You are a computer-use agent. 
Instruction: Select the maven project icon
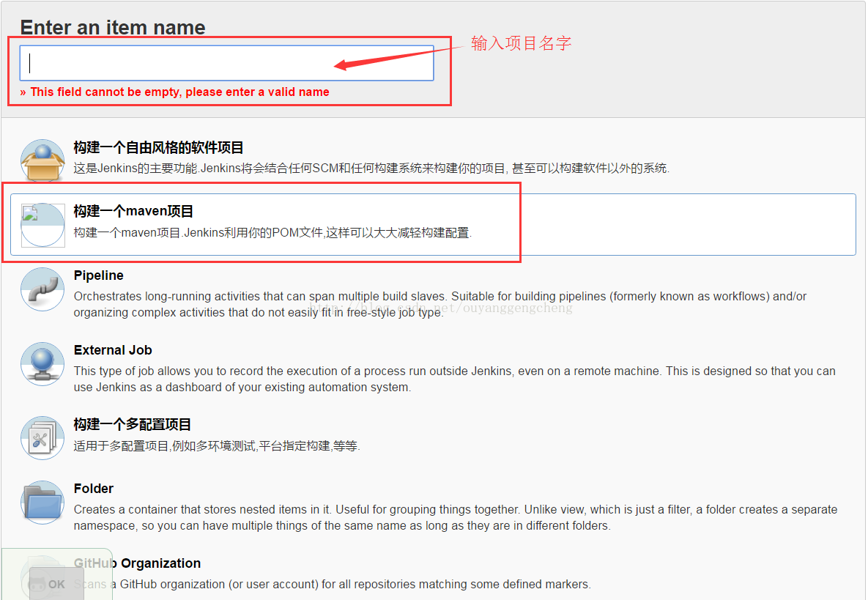[x=42, y=225]
